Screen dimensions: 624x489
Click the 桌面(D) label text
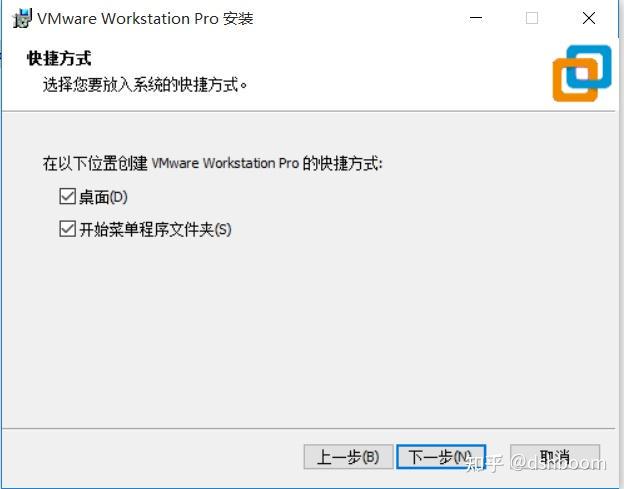pyautogui.click(x=103, y=197)
